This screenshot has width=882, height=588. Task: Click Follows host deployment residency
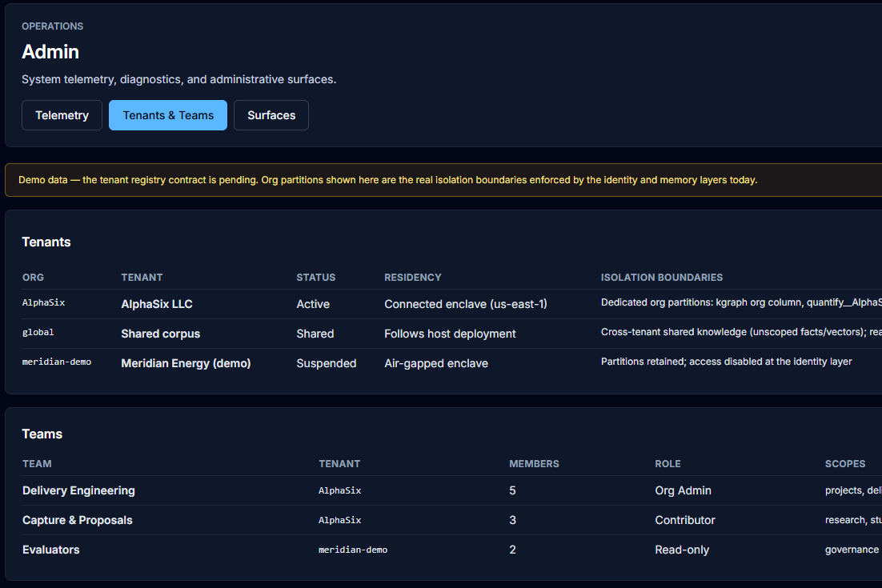(450, 334)
